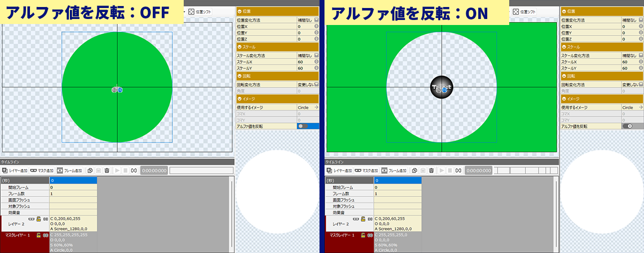Click 使用するイメージ Circle arrow in left panel

[316, 107]
